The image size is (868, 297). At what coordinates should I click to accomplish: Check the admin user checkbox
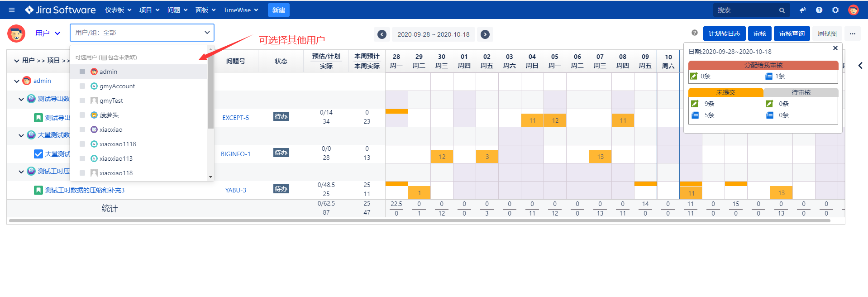click(82, 72)
